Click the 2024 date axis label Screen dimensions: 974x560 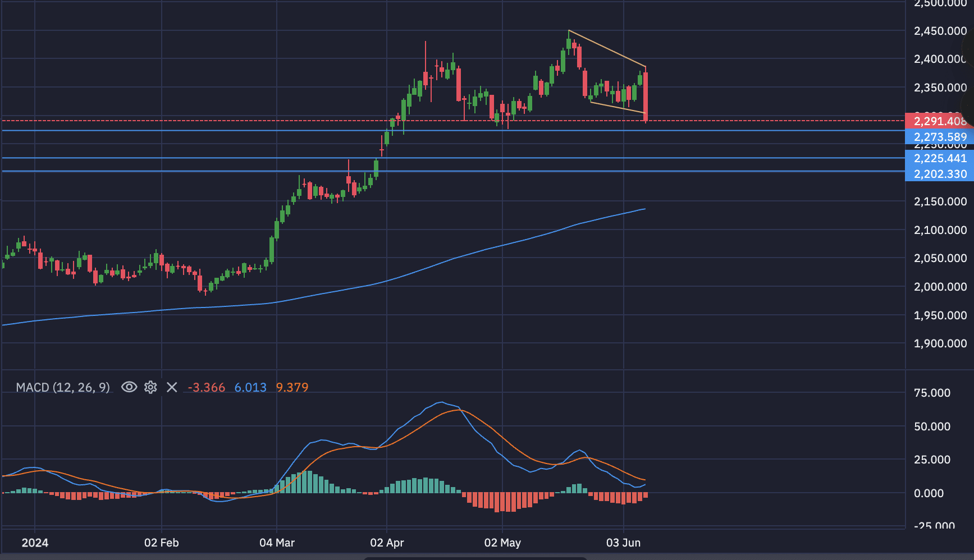point(35,543)
